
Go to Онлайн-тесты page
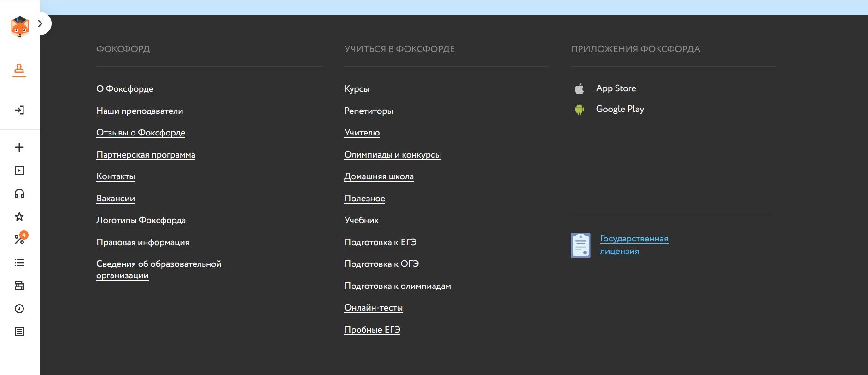tap(374, 308)
